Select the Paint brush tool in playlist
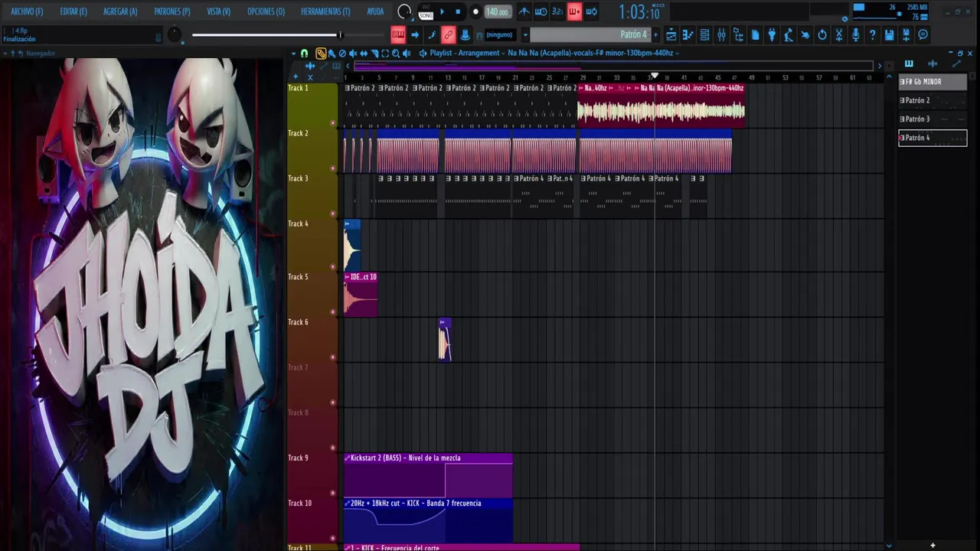Image resolution: width=980 pixels, height=551 pixels. [332, 53]
